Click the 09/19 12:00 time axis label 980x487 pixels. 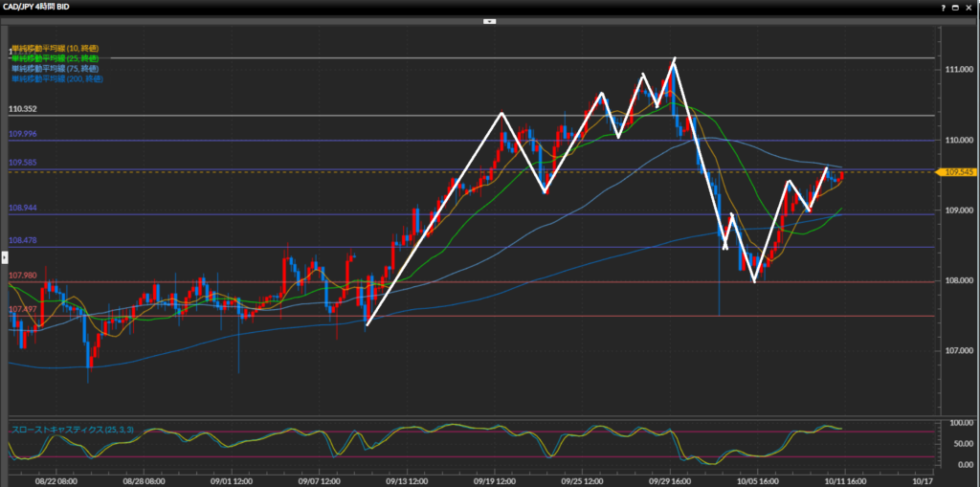[497, 481]
